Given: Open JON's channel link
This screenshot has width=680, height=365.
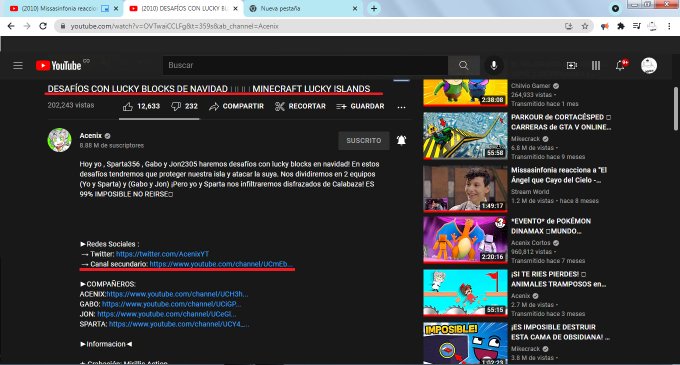Looking at the screenshot, I should point(167,314).
